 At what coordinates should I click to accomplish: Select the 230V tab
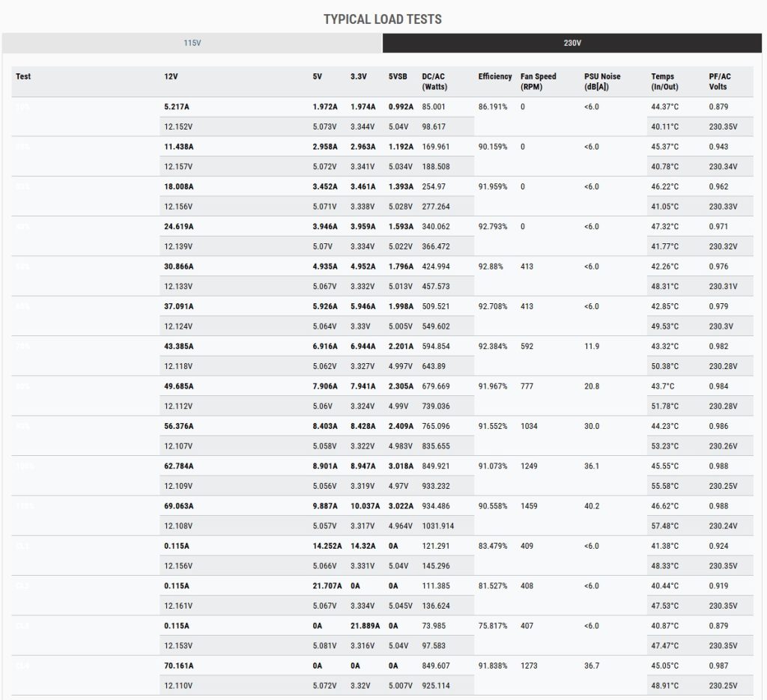pyautogui.click(x=572, y=43)
